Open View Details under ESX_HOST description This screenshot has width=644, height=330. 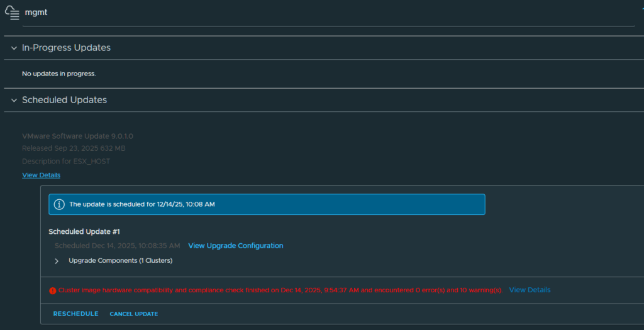41,175
